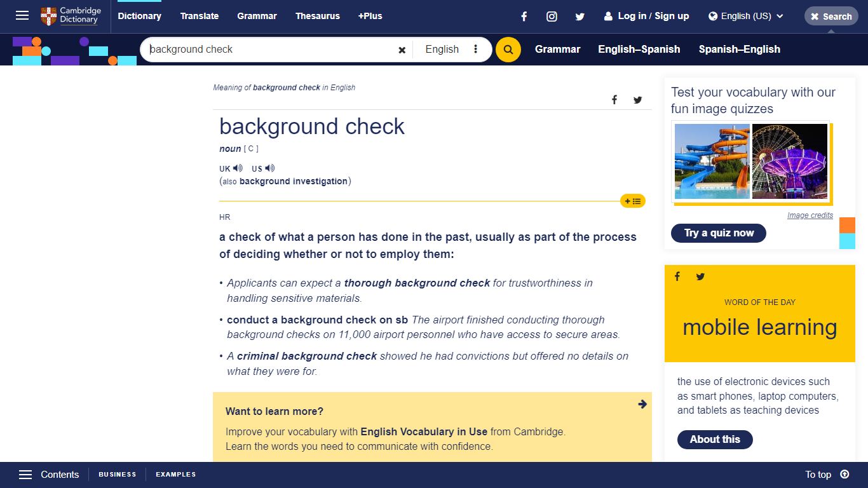Go to Cambridge Dictionary home logo
Screen dimensions: 868x488
point(71,16)
